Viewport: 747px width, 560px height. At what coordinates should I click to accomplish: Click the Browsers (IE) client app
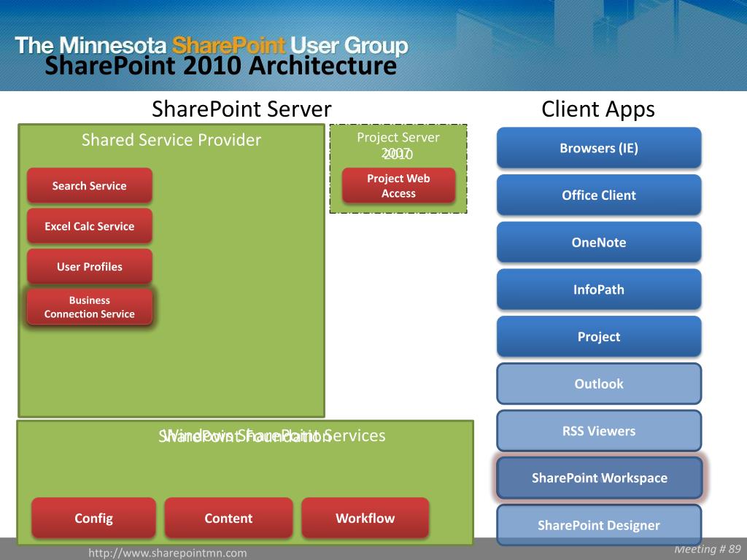[x=599, y=147]
